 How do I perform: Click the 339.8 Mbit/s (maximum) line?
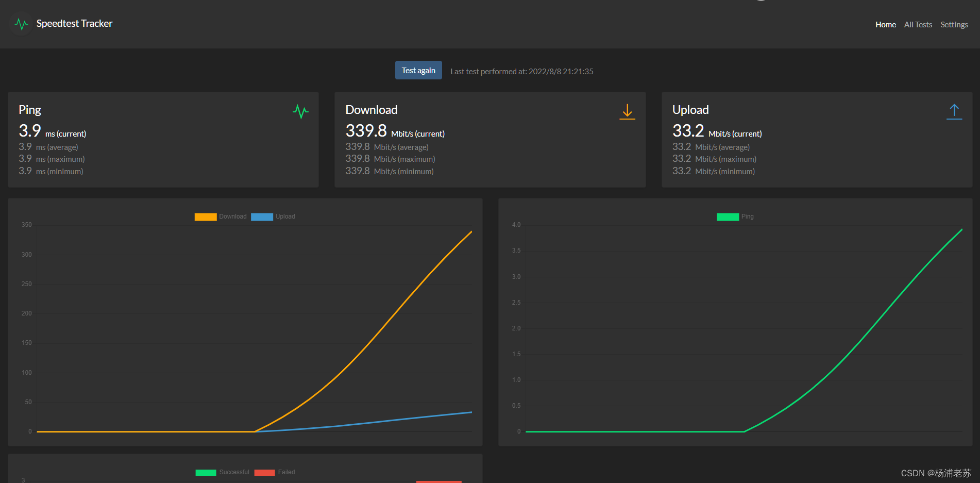[390, 159]
